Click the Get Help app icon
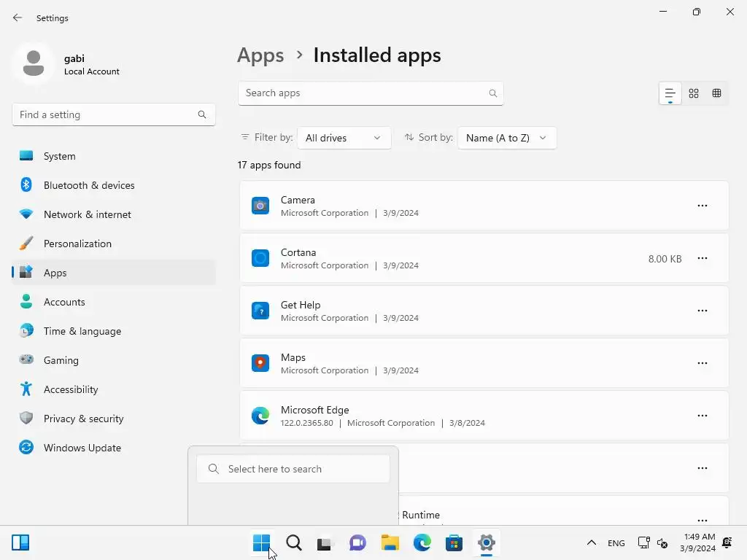Image resolution: width=747 pixels, height=560 pixels. [260, 311]
